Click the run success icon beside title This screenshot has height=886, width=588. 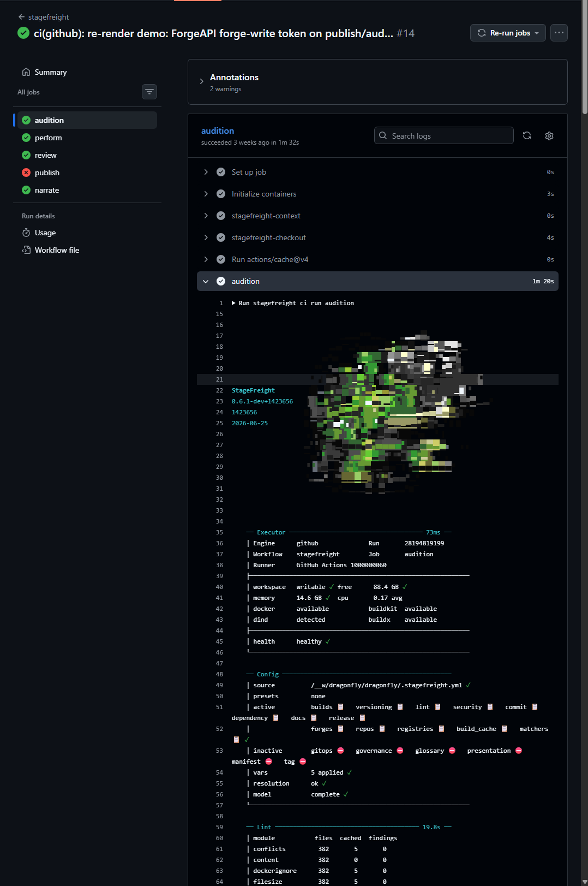23,33
